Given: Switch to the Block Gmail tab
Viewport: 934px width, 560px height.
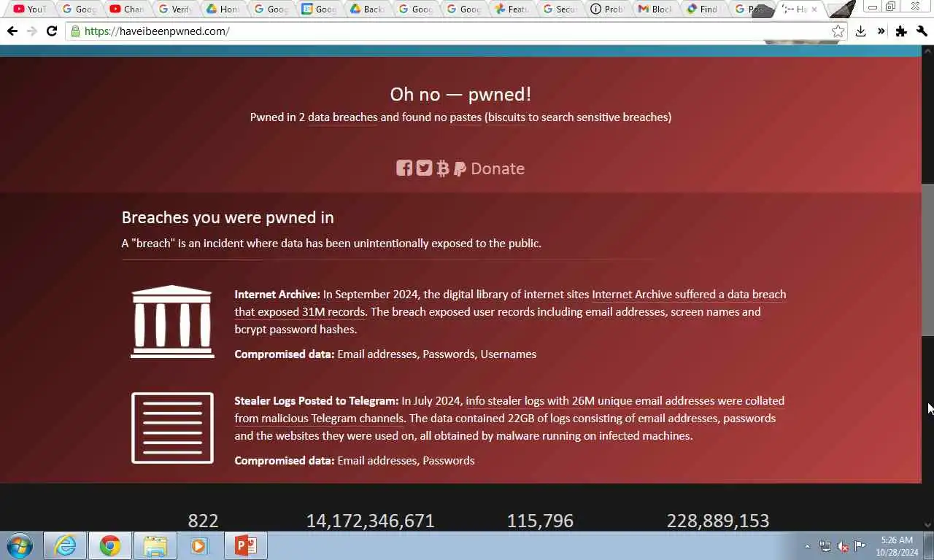Looking at the screenshot, I should point(655,9).
